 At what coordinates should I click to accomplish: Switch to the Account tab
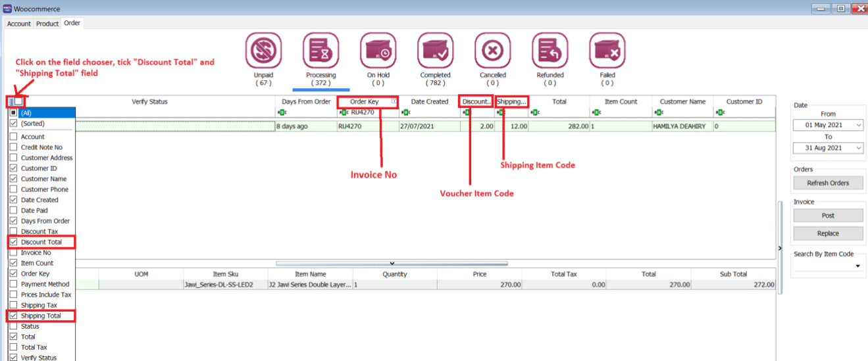(x=18, y=24)
